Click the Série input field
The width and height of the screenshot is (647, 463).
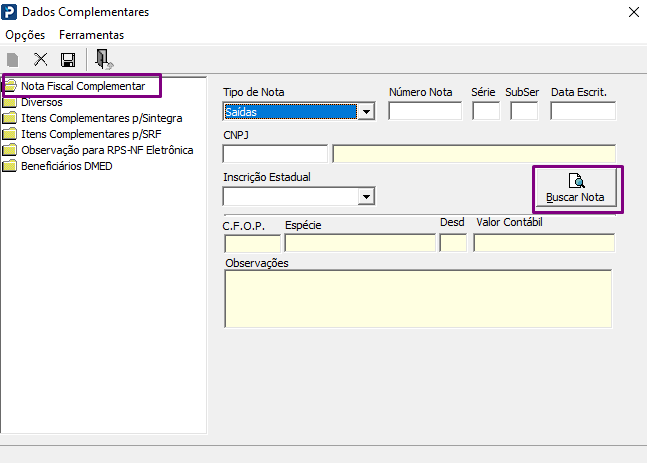tap(486, 111)
